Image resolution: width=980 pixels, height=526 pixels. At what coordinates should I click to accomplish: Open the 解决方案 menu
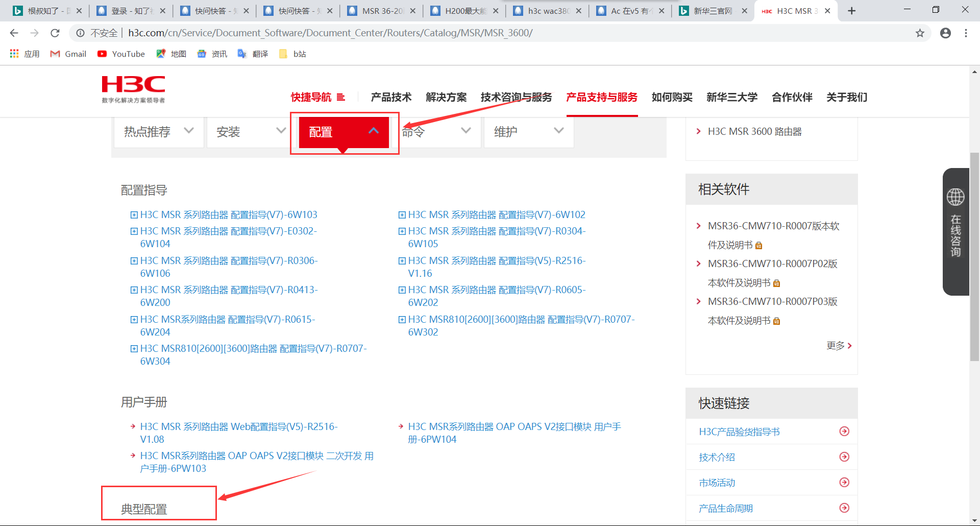[446, 97]
